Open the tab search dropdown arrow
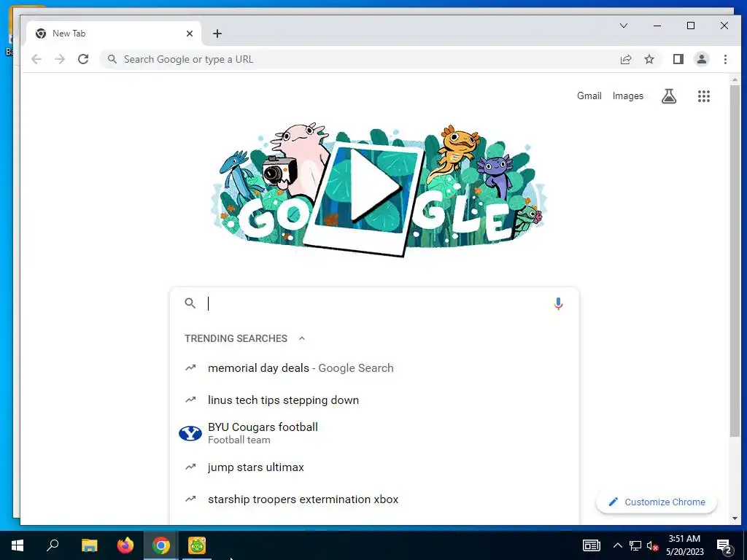Image resolution: width=747 pixels, height=560 pixels. click(x=624, y=26)
